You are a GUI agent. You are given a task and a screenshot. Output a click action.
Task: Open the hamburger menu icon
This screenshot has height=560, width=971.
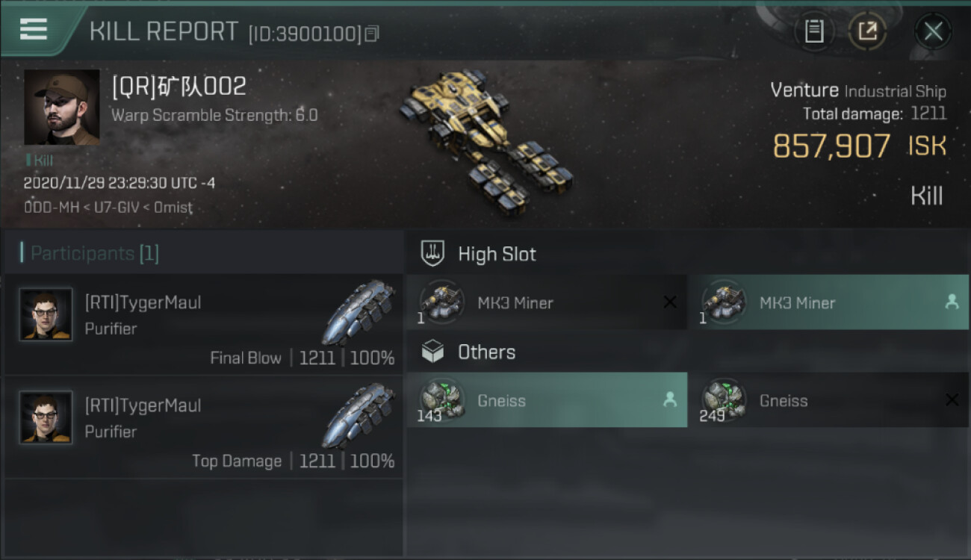tap(34, 29)
